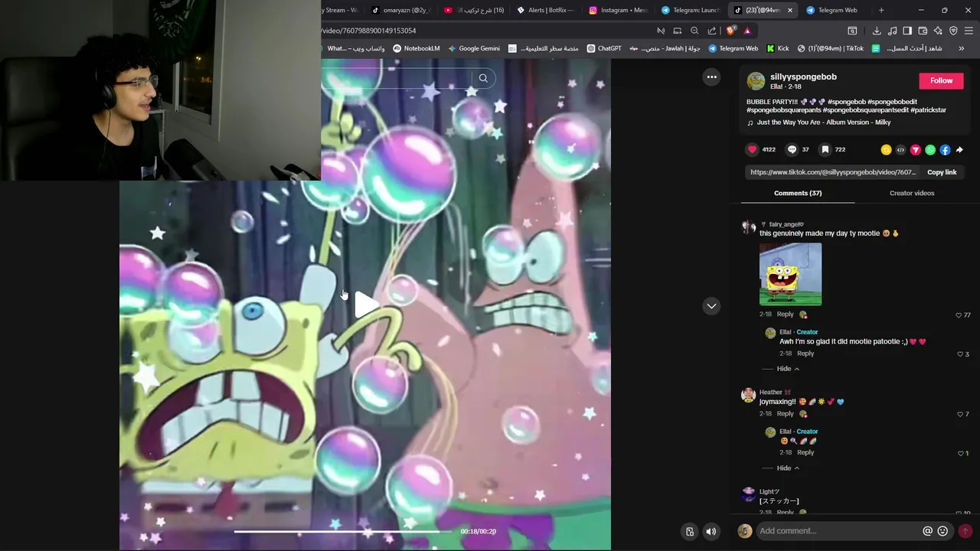This screenshot has height=551, width=980.
Task: Open the Brave Leo AI sparkle icon
Action: (x=938, y=31)
